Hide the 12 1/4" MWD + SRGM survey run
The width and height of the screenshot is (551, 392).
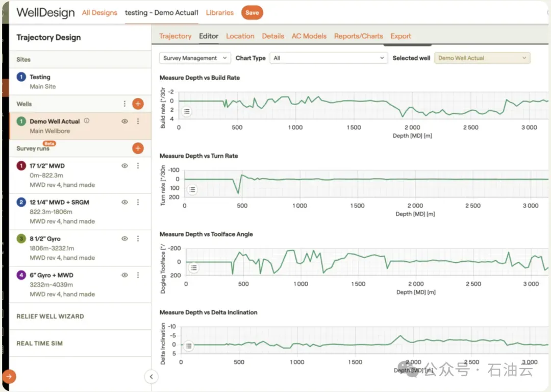(x=124, y=202)
